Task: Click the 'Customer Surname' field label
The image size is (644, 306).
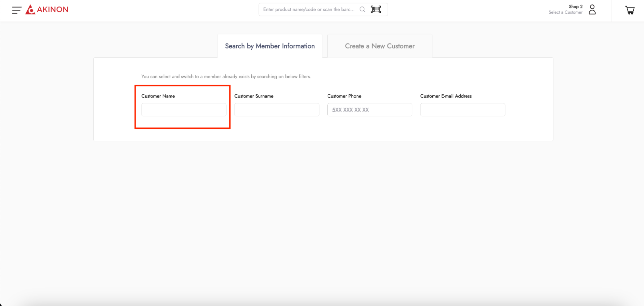Action: point(254,96)
